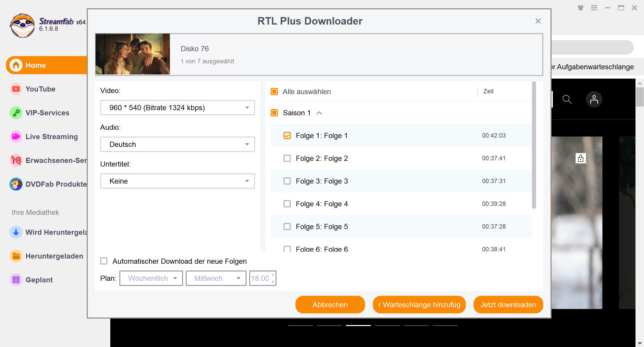This screenshot has width=644, height=347.
Task: Click the Disko 76 thumbnail image
Action: pos(133,54)
